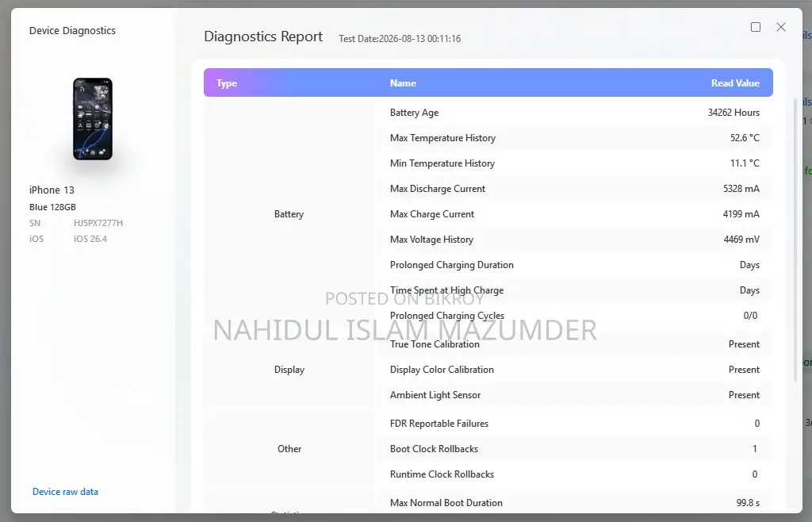Select the Battery Age row name
This screenshot has width=812, height=522.
[414, 113]
